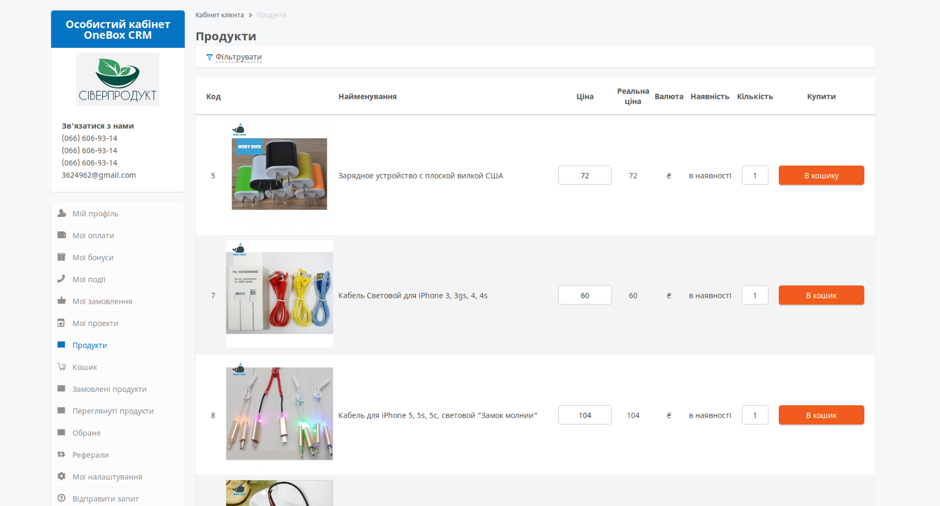Go to Мої бонуси
The image size is (940, 506).
click(x=93, y=257)
